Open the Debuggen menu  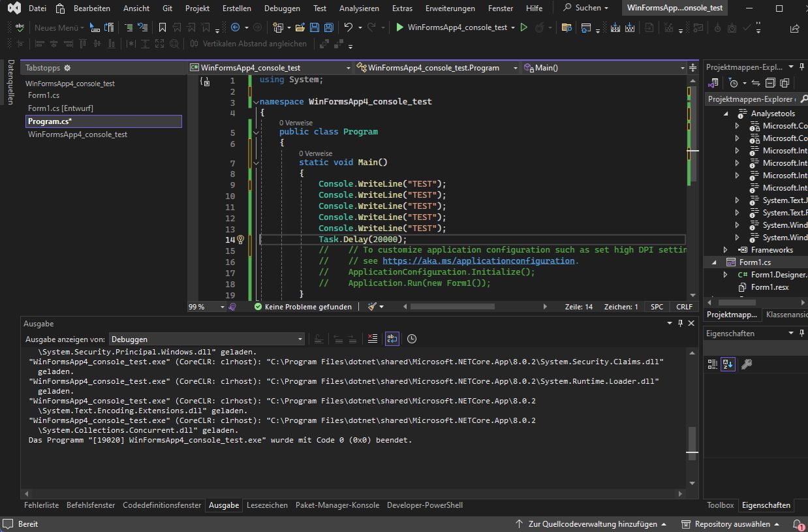tap(282, 8)
